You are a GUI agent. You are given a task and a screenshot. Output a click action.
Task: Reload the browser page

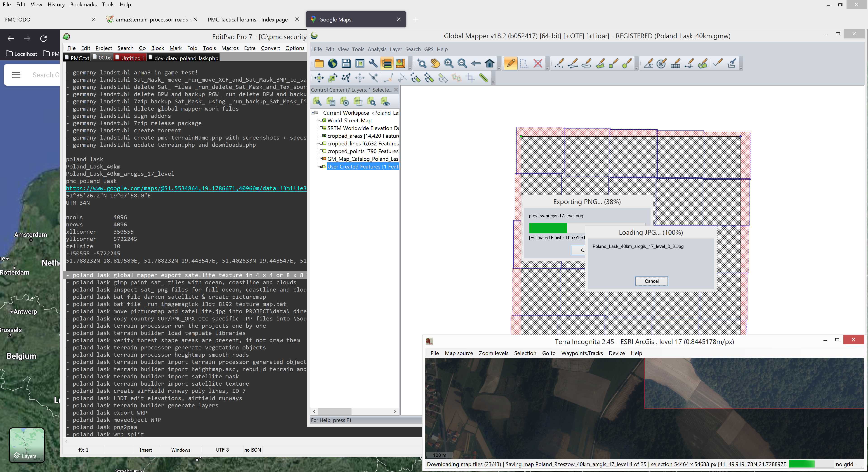(43, 38)
